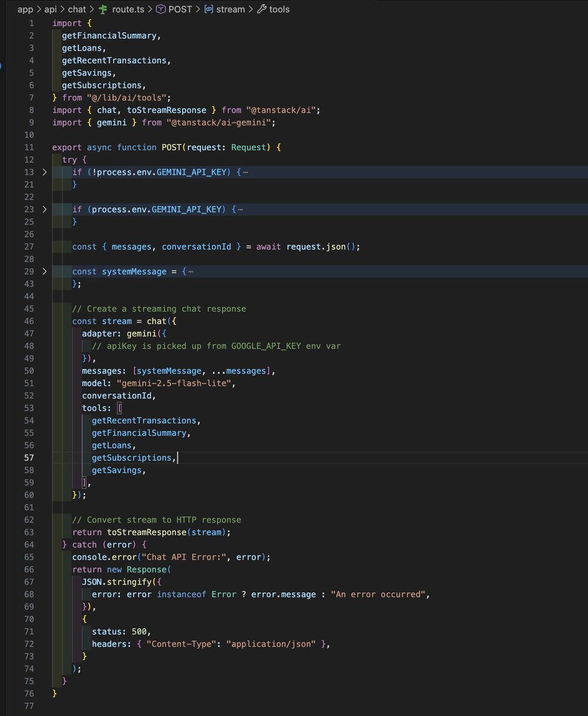588x716 pixels.
Task: Click conversationId on line 52
Action: 116,396
